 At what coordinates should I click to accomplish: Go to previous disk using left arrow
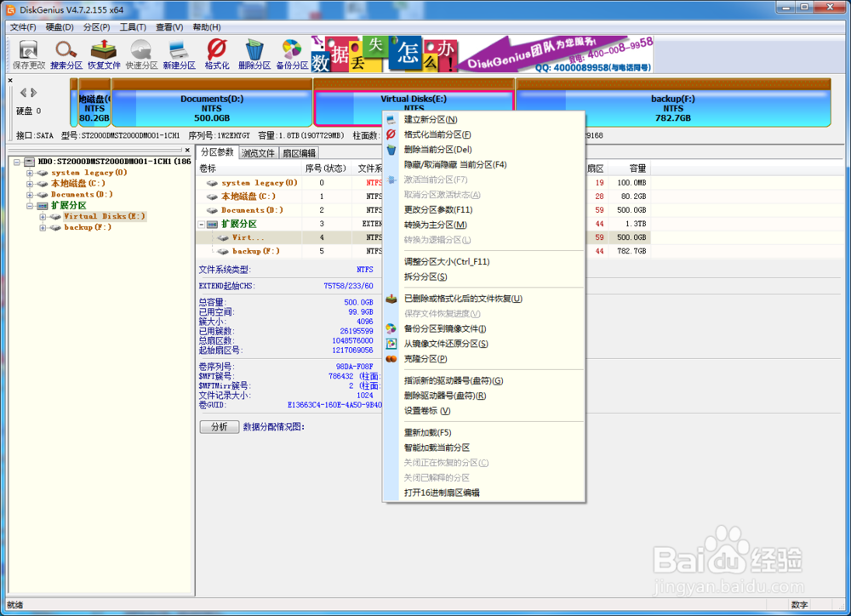pyautogui.click(x=23, y=92)
